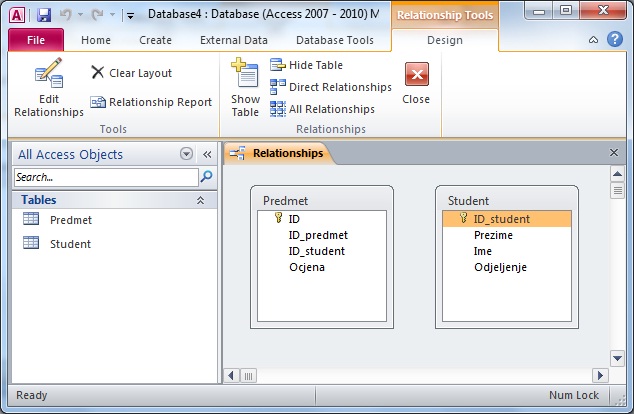Click the All Access Objects header
Screen dimensions: 634x414
[x=70, y=154]
